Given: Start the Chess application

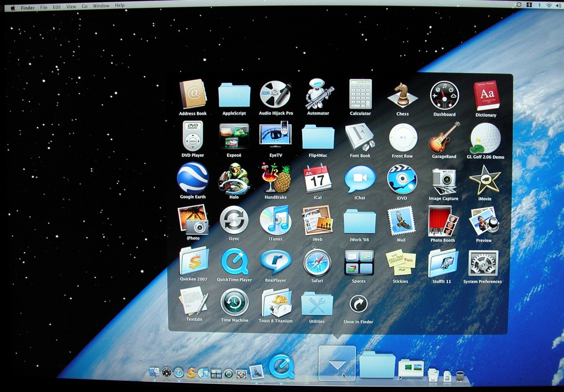Looking at the screenshot, I should click(x=403, y=95).
